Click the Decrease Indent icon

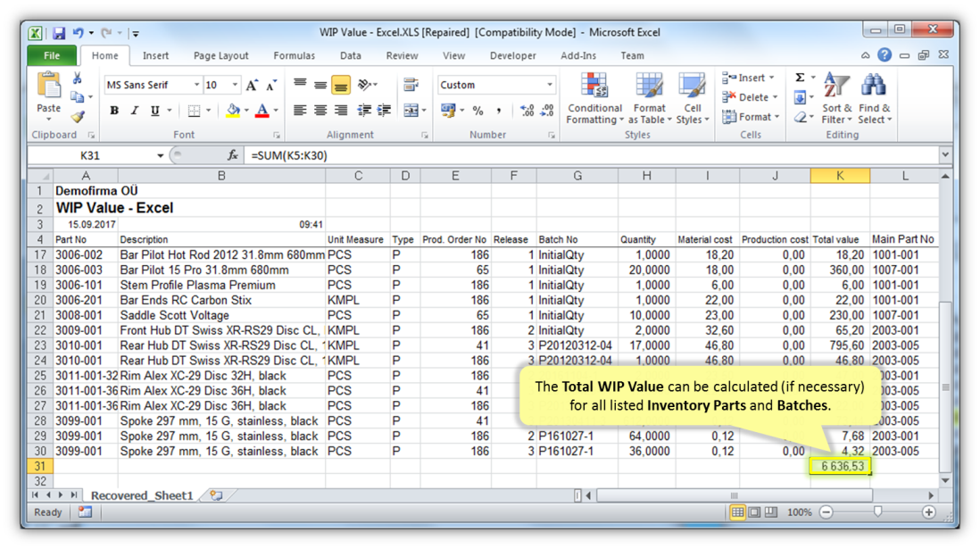364,111
